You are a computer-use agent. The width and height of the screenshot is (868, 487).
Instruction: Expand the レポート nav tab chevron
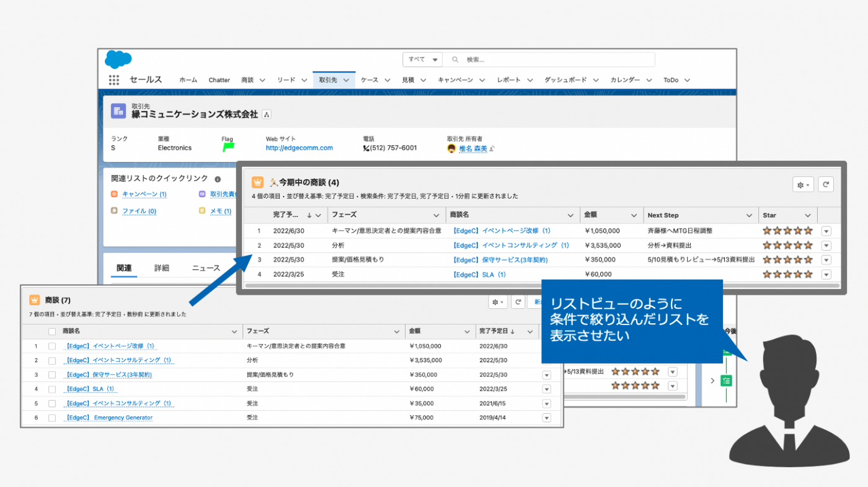(531, 80)
